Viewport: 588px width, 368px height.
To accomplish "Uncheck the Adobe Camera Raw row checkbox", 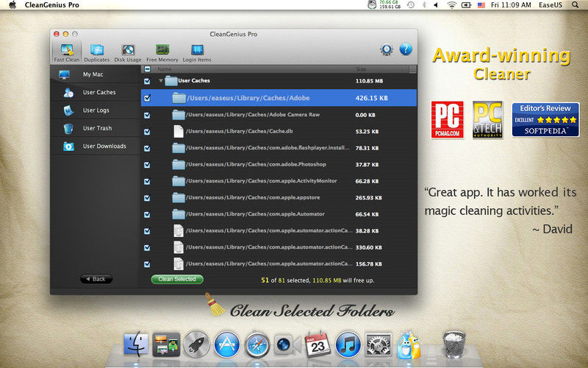I will pos(148,116).
